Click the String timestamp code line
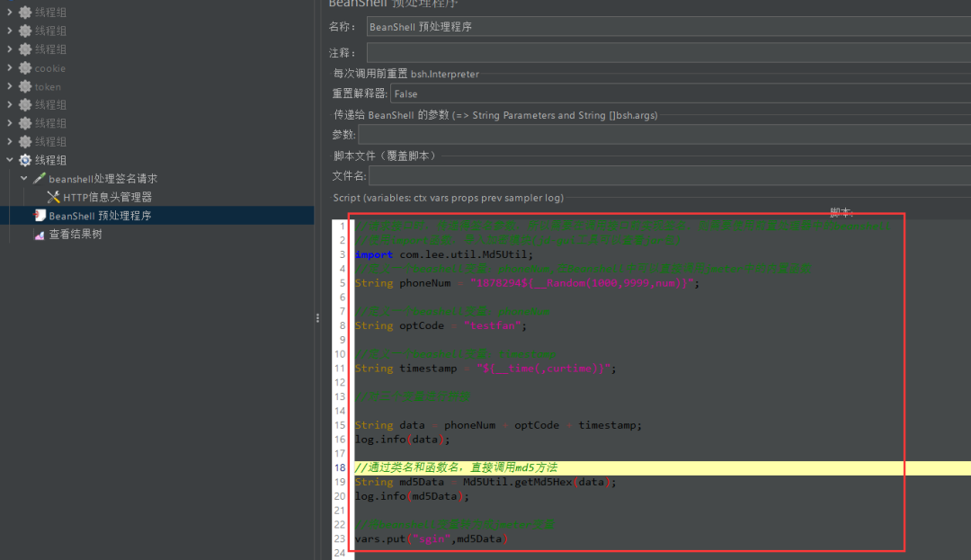971x560 pixels. [485, 369]
